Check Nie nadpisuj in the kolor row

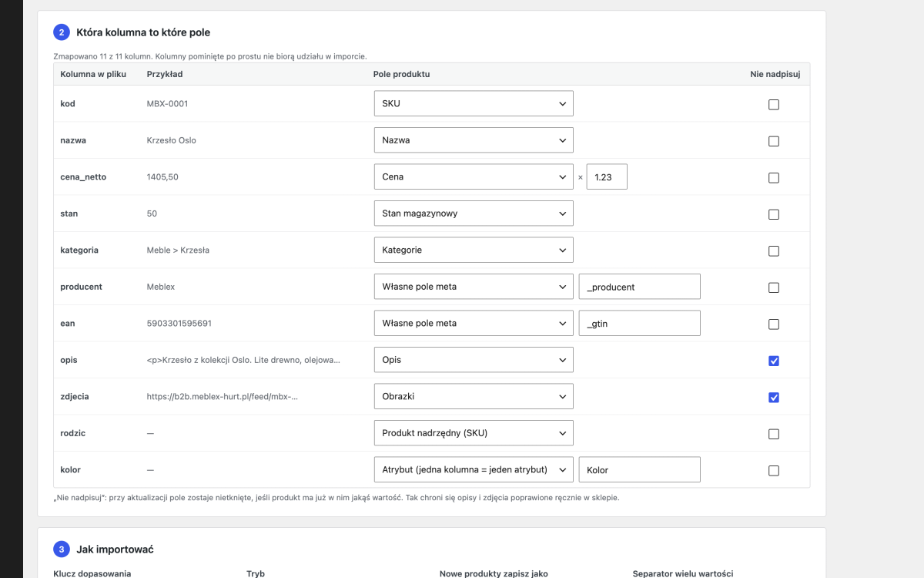pyautogui.click(x=774, y=470)
